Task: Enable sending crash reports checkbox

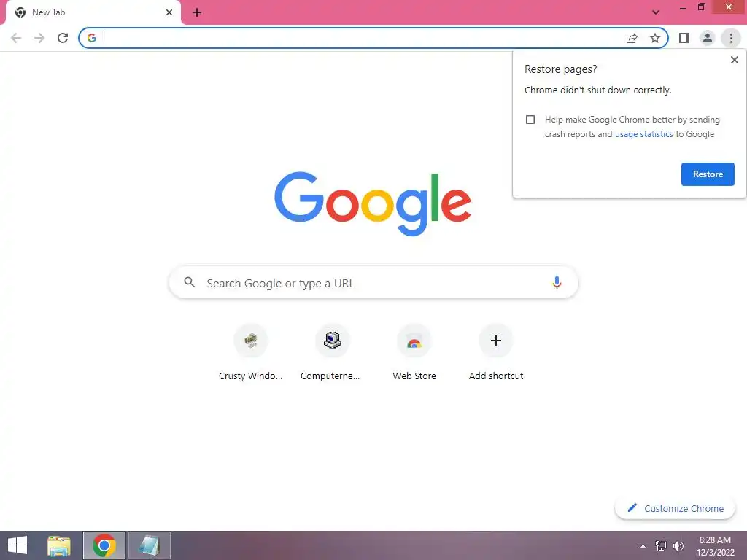Action: [530, 120]
